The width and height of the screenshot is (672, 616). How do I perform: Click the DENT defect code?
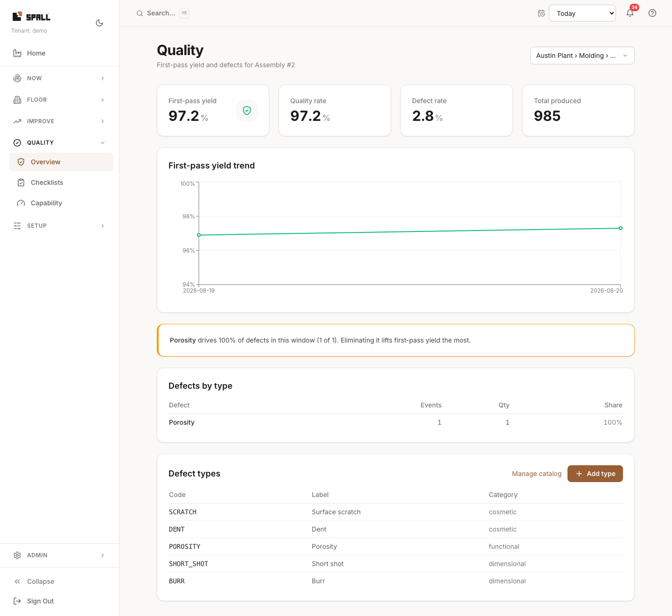pos(177,529)
